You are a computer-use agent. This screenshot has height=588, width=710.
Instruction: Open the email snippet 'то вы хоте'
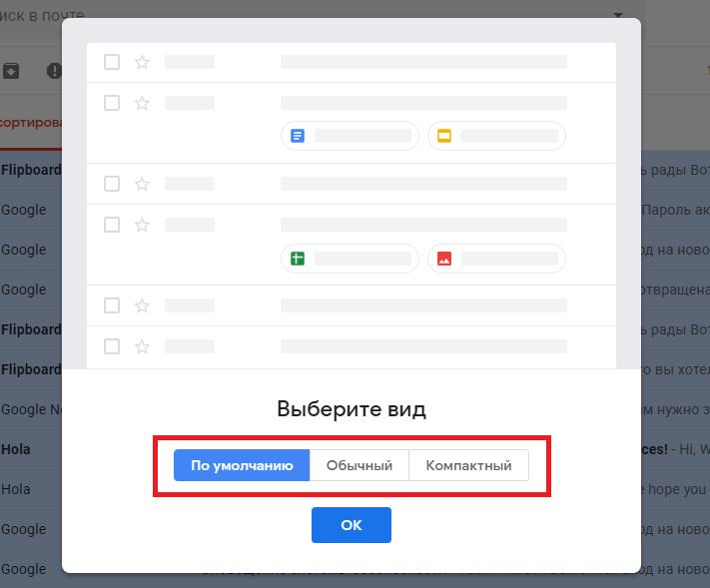point(675,369)
